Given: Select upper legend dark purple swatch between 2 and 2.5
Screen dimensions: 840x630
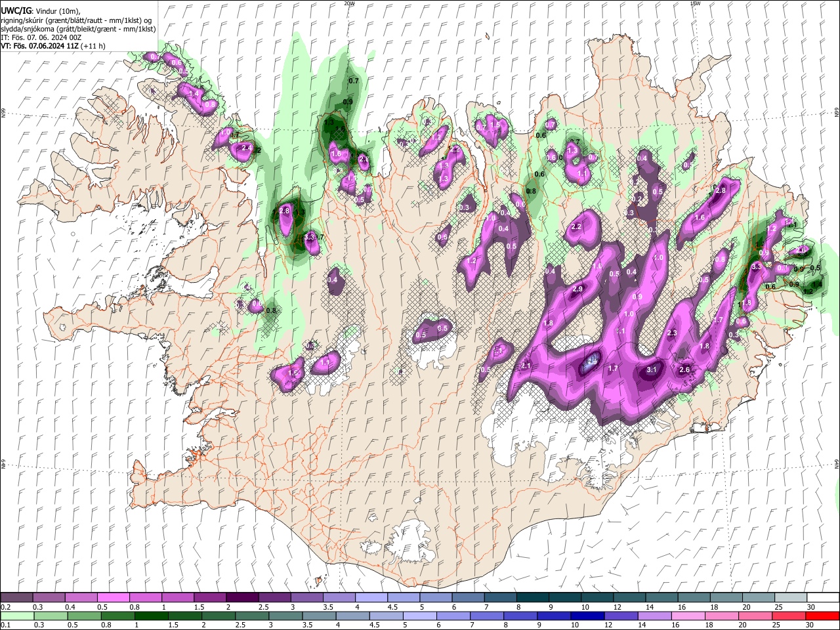Looking at the screenshot, I should click(241, 598).
